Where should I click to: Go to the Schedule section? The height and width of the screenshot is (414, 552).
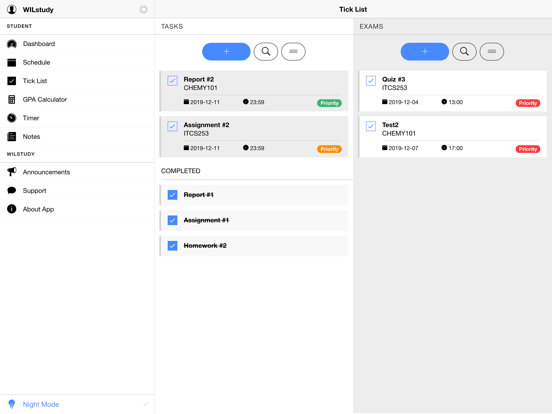tap(77, 62)
